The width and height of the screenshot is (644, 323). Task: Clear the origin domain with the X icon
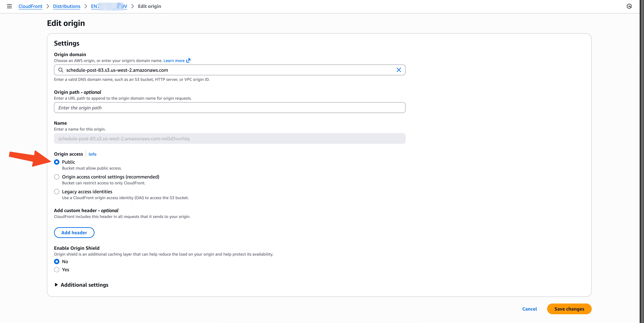(x=399, y=70)
